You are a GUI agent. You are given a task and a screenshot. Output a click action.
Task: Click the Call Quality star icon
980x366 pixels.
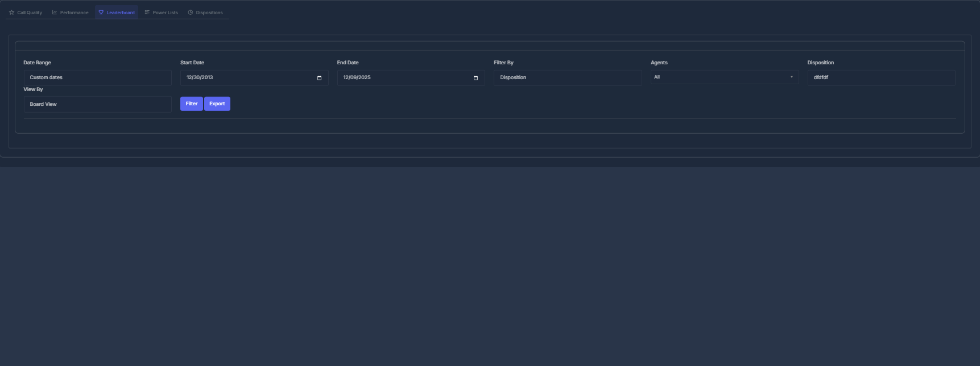tap(12, 13)
